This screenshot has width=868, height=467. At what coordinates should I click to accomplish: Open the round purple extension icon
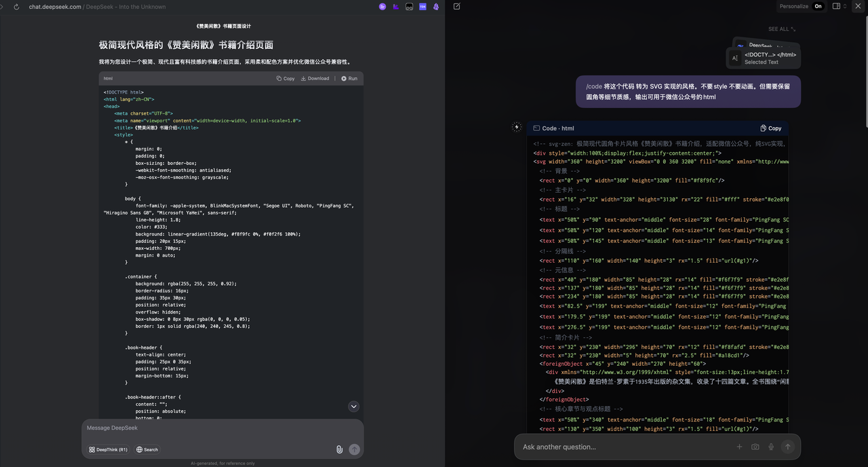[382, 7]
